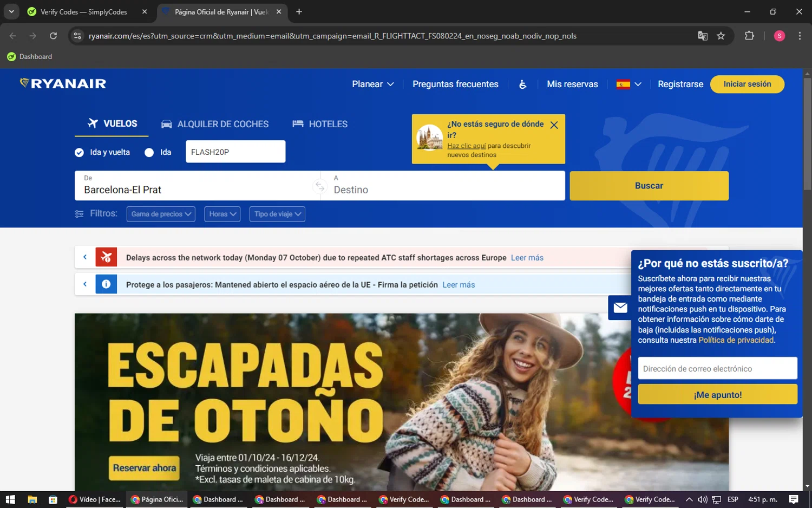Screen dimensions: 812x508
Task: Click the translate page icon
Action: [x=703, y=36]
